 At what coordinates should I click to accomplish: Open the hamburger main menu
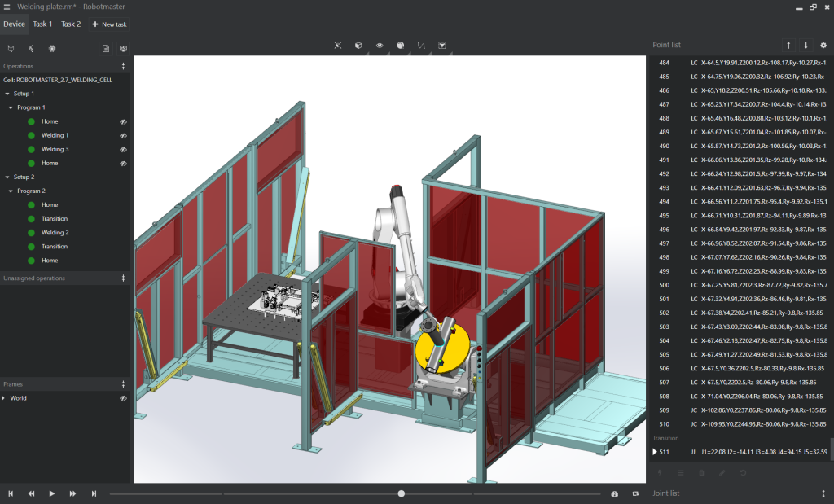7,7
